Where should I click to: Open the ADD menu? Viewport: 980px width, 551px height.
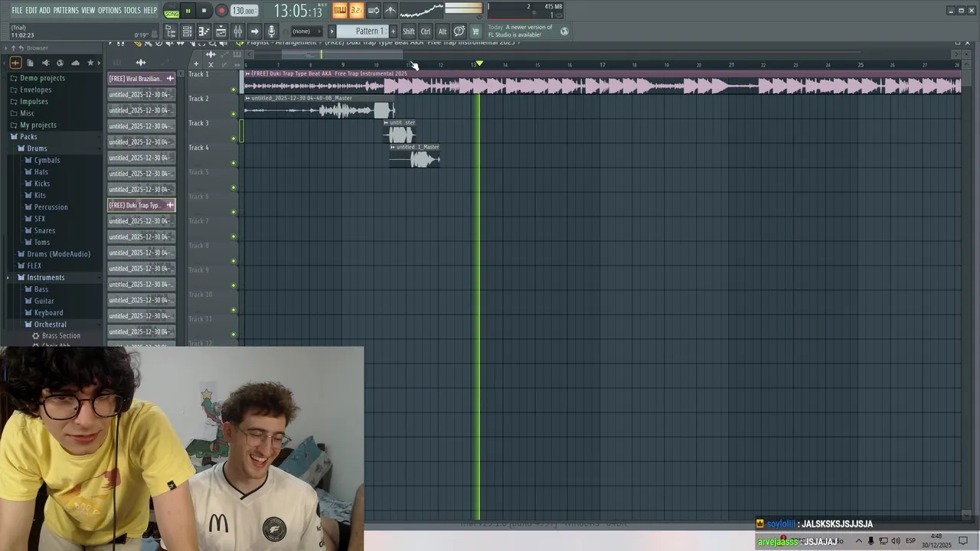click(x=45, y=10)
